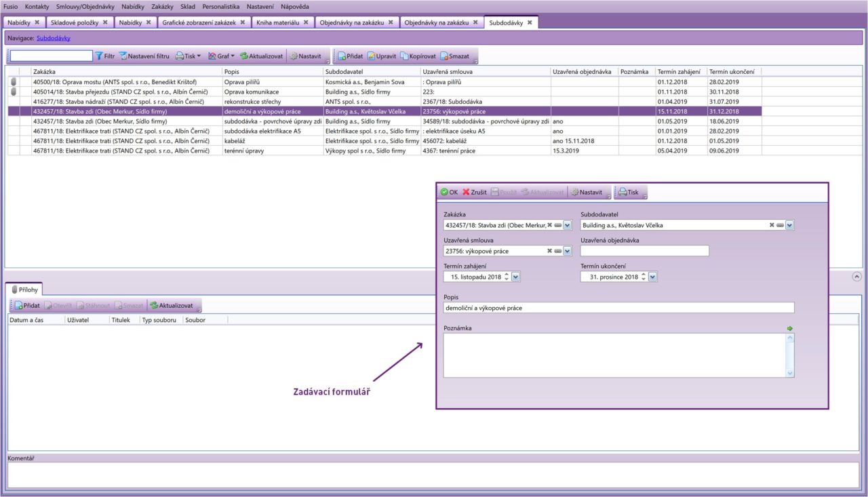Screen dimensions: 868x497
Task: Cancel the form with Zrušit
Action: 475,193
